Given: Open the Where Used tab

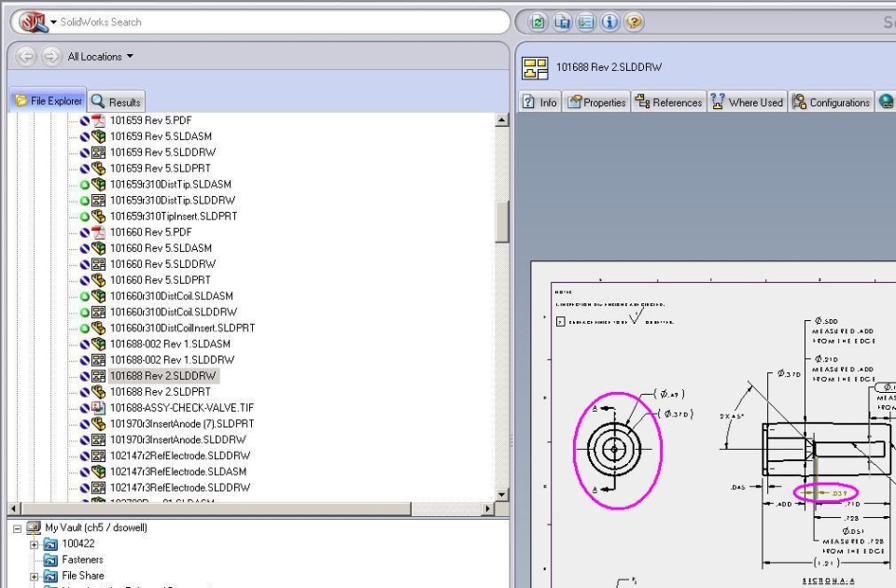Looking at the screenshot, I should [x=748, y=102].
